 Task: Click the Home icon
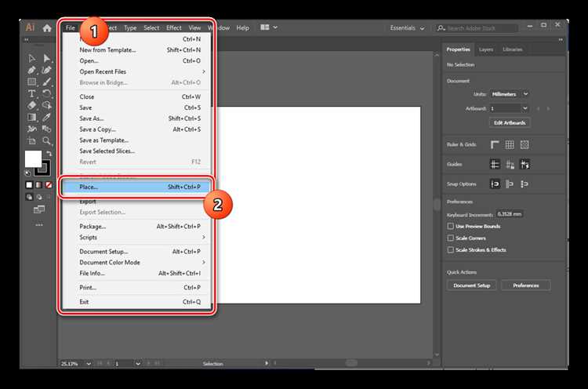point(47,28)
